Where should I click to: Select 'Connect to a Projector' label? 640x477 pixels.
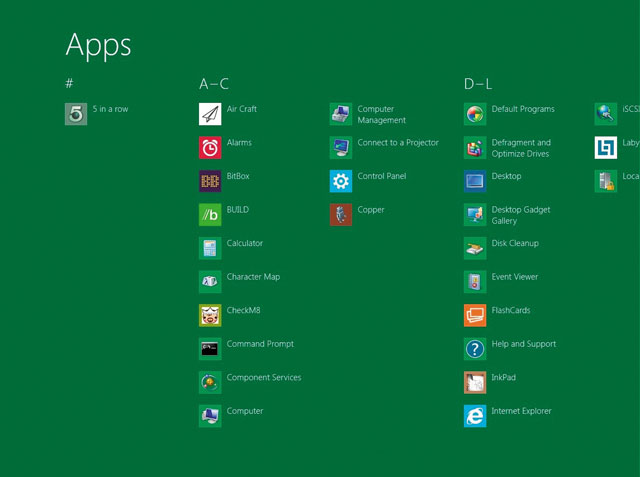tap(398, 142)
